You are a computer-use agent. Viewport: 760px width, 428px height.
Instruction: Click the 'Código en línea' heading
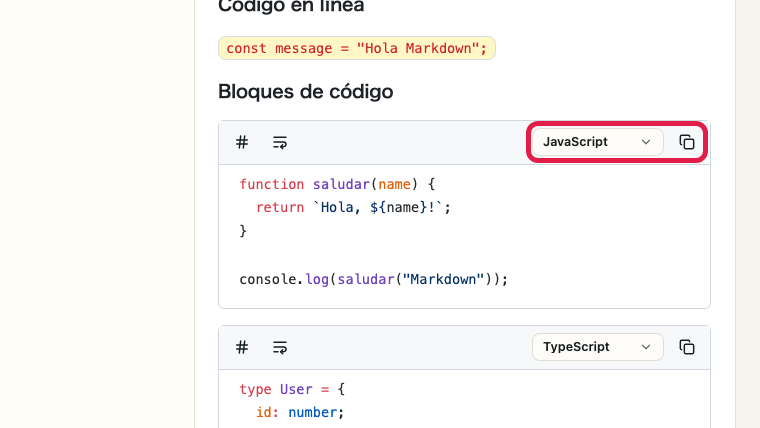pos(291,6)
